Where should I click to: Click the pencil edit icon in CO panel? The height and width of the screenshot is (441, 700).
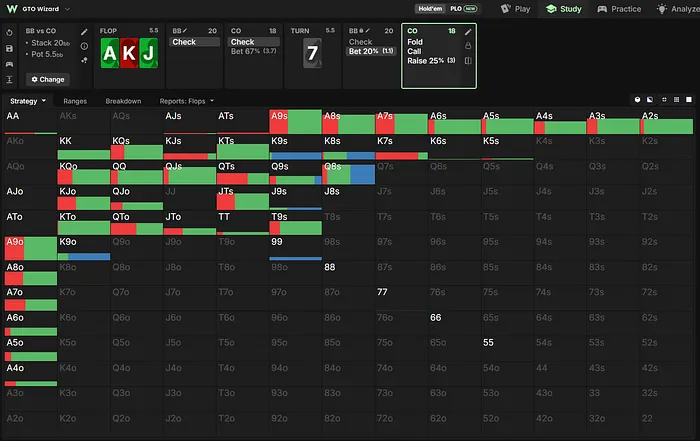[x=468, y=32]
